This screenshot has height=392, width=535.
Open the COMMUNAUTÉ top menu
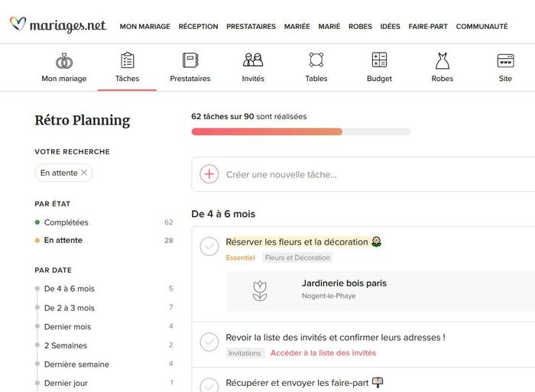[481, 27]
